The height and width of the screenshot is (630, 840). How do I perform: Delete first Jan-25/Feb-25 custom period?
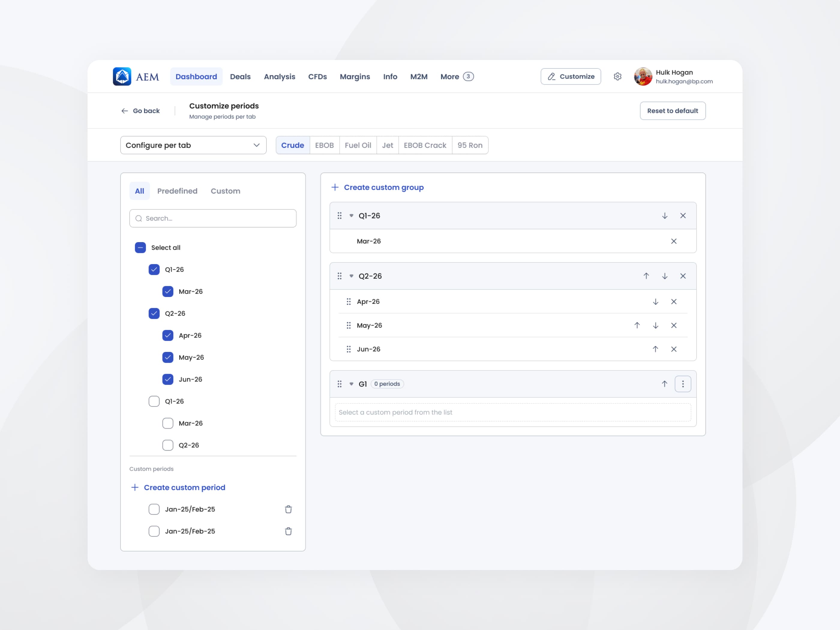tap(288, 509)
